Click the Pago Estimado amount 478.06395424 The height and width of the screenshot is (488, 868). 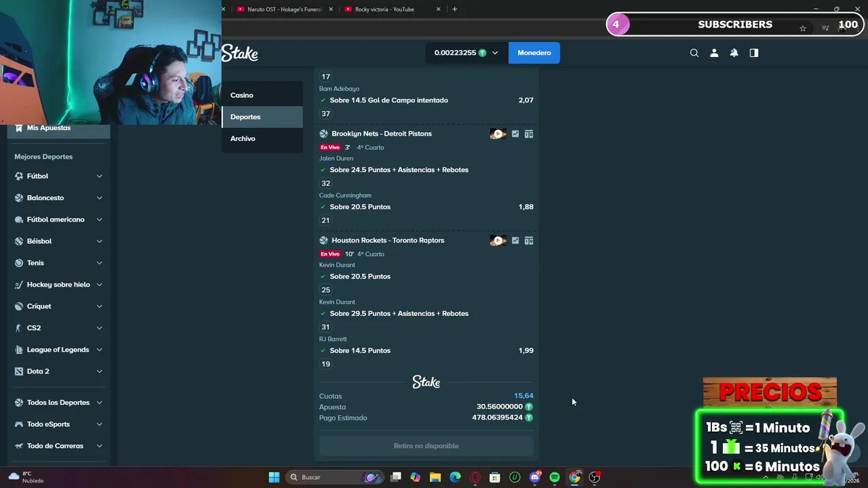(497, 418)
